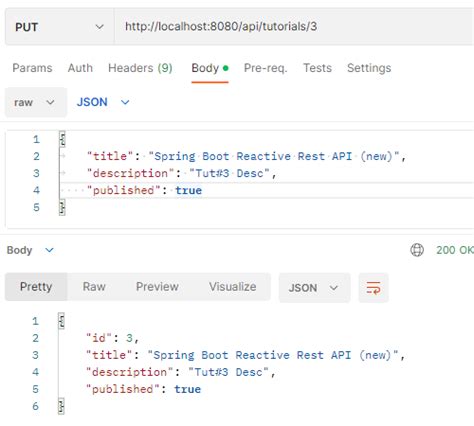
Task: Collapse the request JSON opening brace fold marker
Action: point(62,139)
